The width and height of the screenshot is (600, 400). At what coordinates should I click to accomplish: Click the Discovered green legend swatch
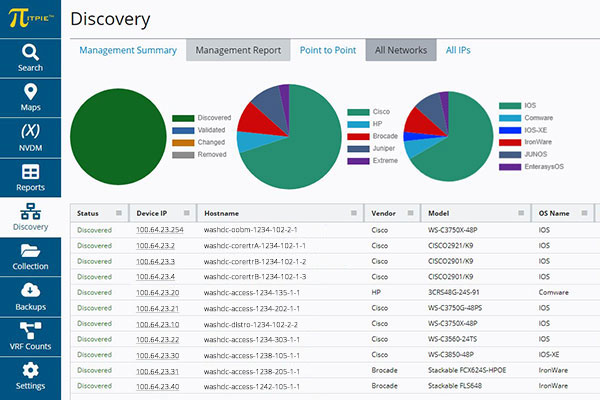[x=183, y=118]
